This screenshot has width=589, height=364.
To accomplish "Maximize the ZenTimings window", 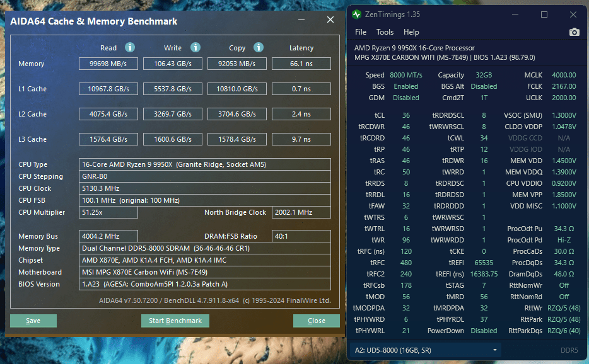I will pyautogui.click(x=544, y=14).
